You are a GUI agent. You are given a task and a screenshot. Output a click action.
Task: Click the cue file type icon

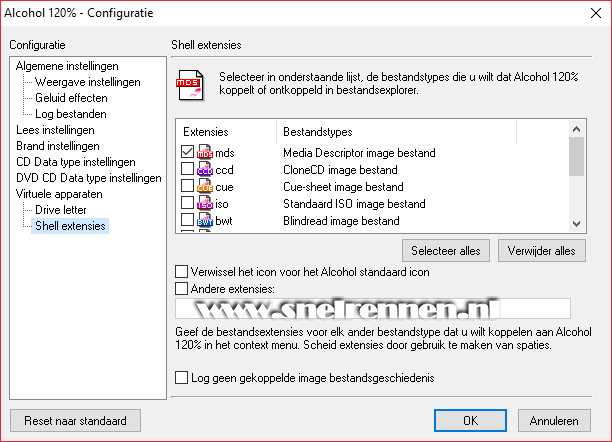pyautogui.click(x=205, y=187)
